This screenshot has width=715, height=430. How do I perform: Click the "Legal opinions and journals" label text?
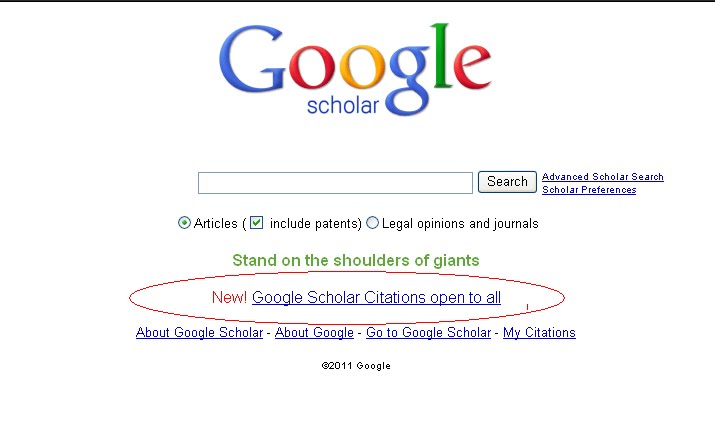(460, 224)
